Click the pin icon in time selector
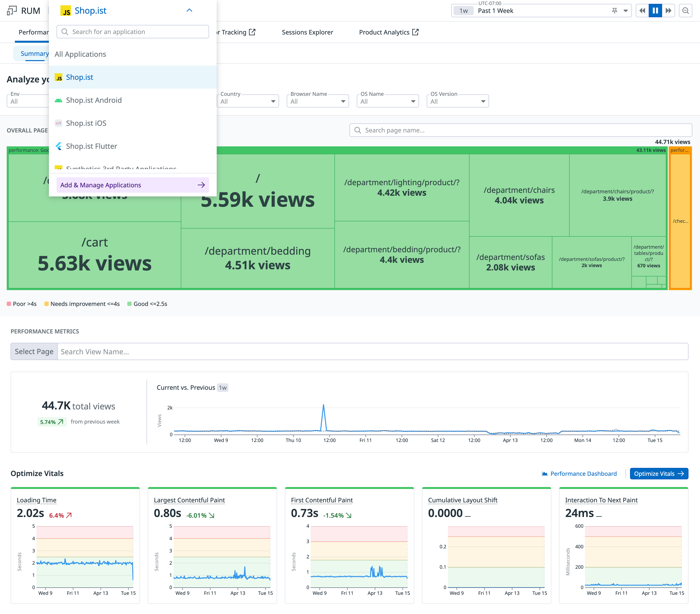The height and width of the screenshot is (614, 700). tap(614, 11)
